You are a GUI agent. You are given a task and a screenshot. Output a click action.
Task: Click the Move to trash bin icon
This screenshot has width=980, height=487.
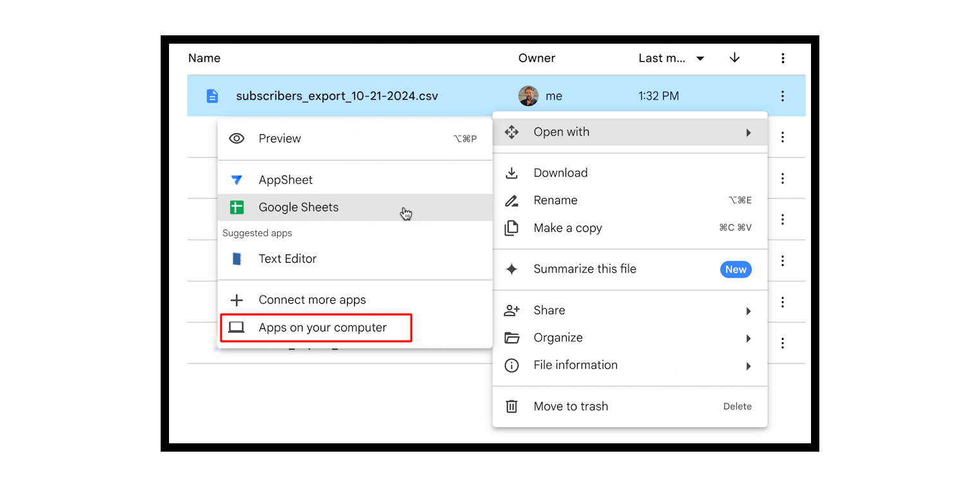point(512,406)
